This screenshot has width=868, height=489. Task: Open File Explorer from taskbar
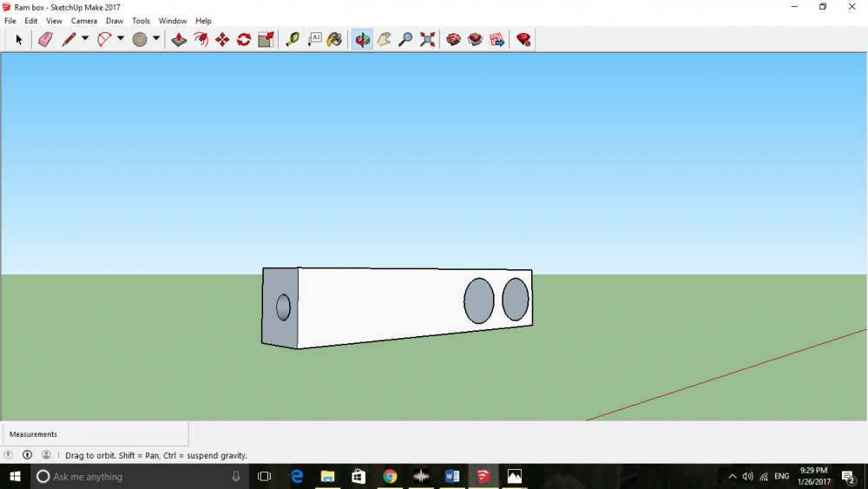click(328, 476)
